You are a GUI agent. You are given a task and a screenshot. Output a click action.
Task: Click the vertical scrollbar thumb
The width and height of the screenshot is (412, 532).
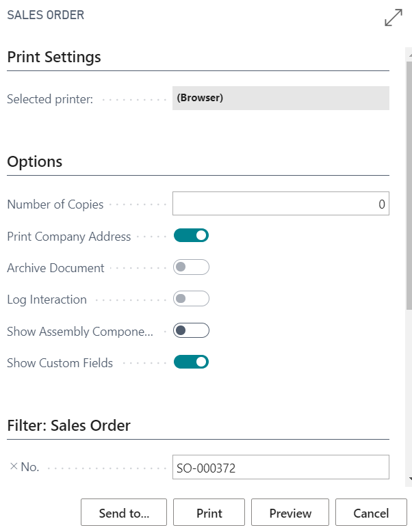click(409, 185)
